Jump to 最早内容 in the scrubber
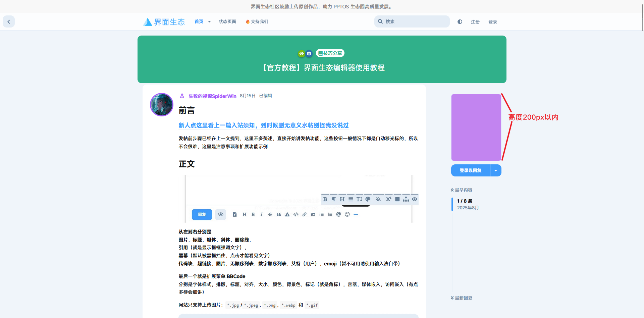 coord(462,190)
